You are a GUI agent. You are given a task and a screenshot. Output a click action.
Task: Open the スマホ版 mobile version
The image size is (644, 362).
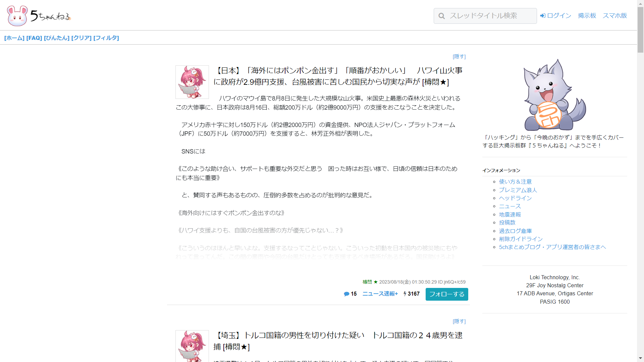point(614,15)
